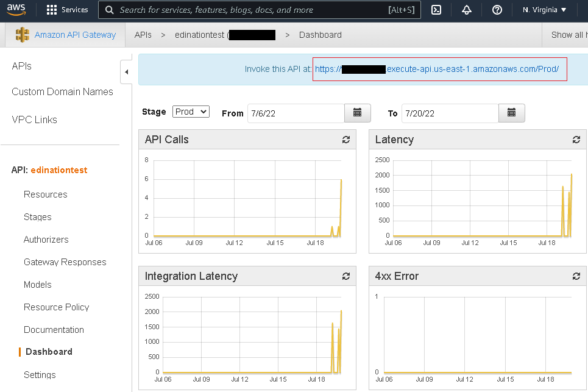
Task: Go to the APIs breadcrumb
Action: pyautogui.click(x=143, y=35)
